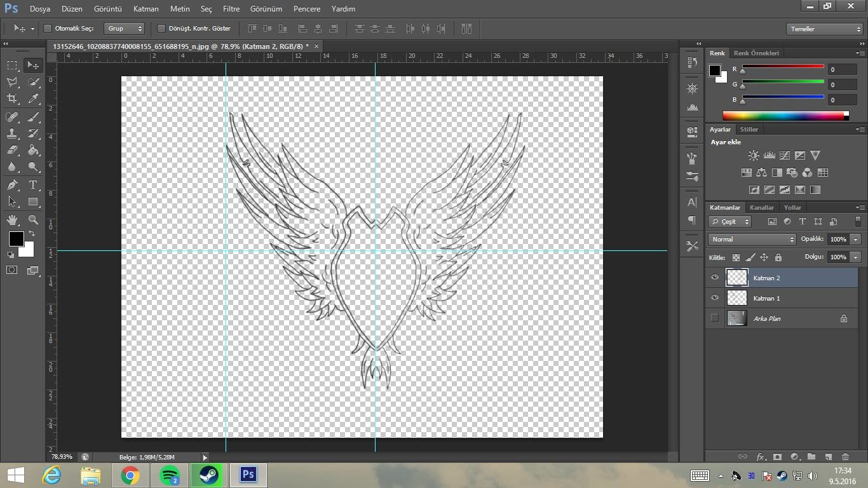The image size is (868, 488).
Task: Select the Eraser tool
Action: [x=12, y=150]
